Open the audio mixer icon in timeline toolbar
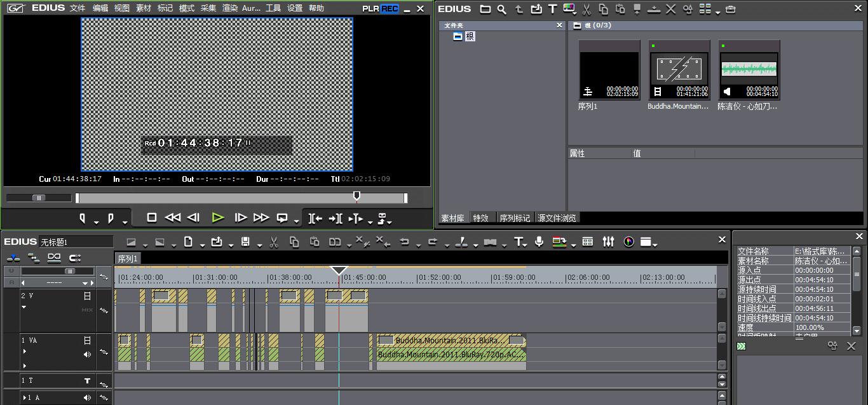This screenshot has width=868, height=405. pyautogui.click(x=608, y=242)
